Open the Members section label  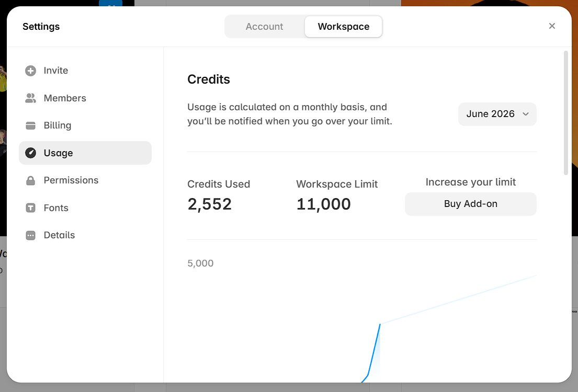click(65, 98)
